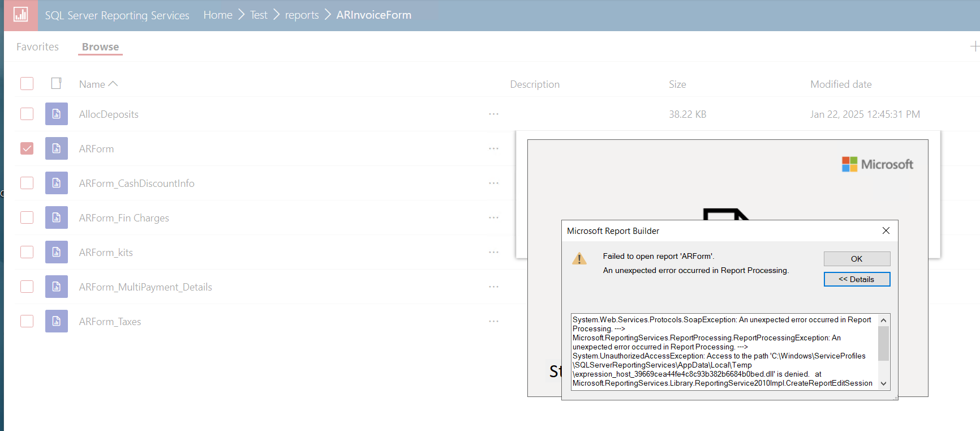This screenshot has width=980, height=431.
Task: Click the ARInvoiceForm breadcrumb
Action: coord(373,15)
